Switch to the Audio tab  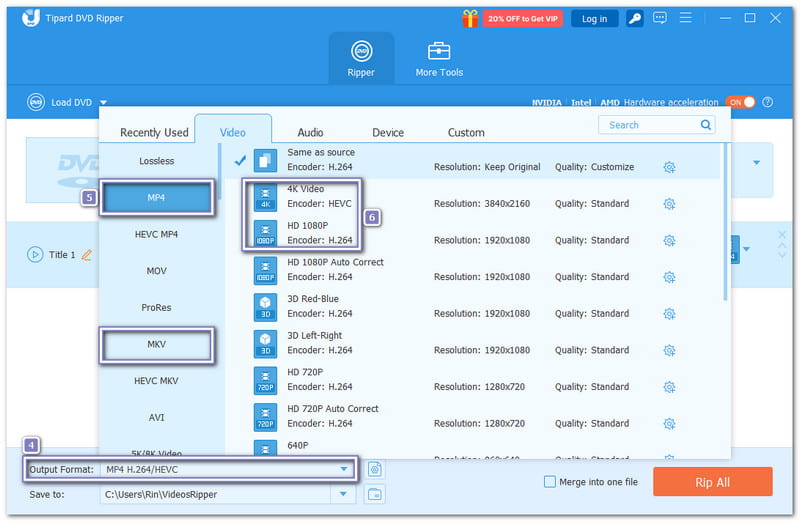point(310,132)
